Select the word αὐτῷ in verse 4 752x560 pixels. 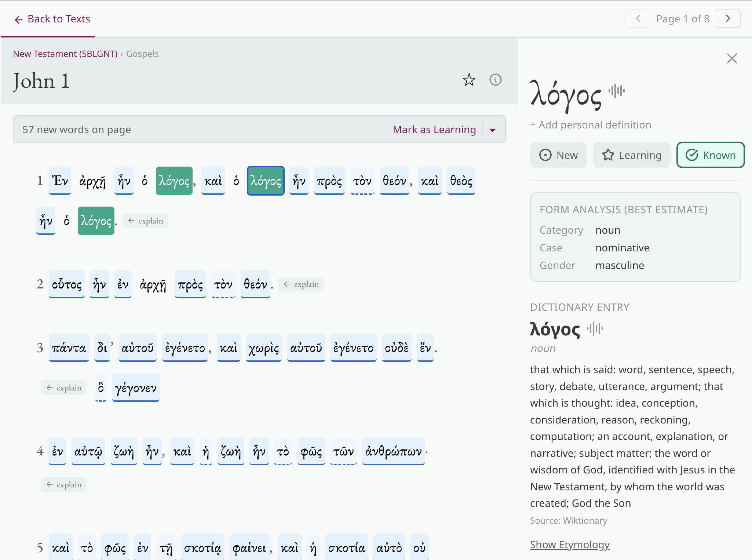tap(88, 451)
